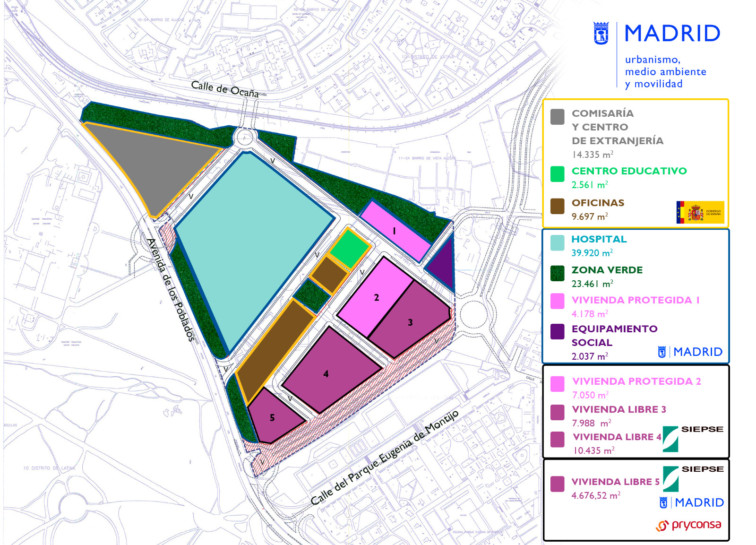Click the brown Oficinas legend swatch
Screen dimensions: 756x545
tap(558, 206)
